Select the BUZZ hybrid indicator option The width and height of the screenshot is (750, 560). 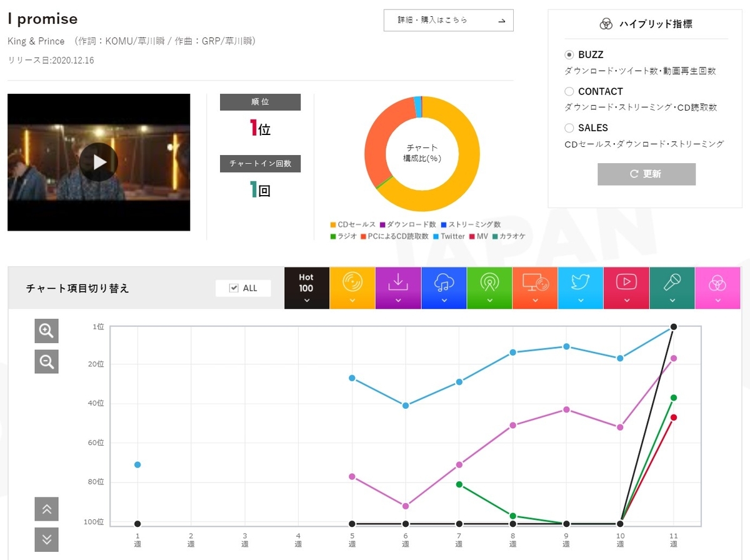coord(569,55)
